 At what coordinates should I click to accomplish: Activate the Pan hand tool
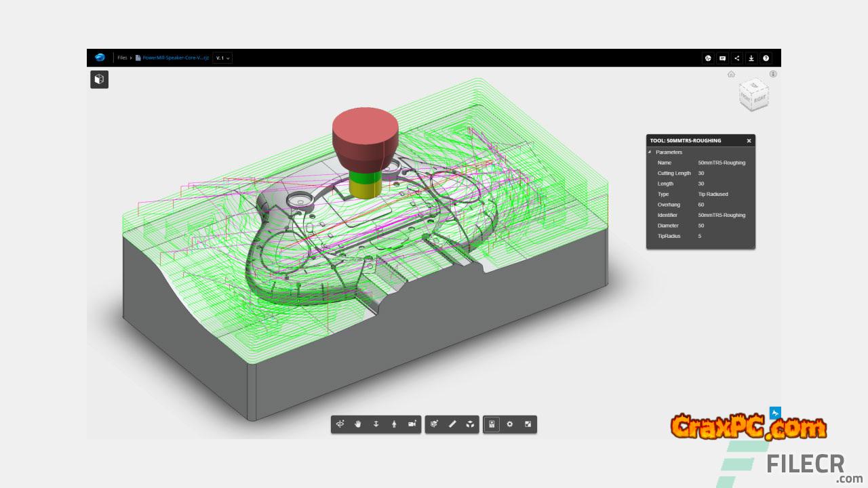coord(358,424)
